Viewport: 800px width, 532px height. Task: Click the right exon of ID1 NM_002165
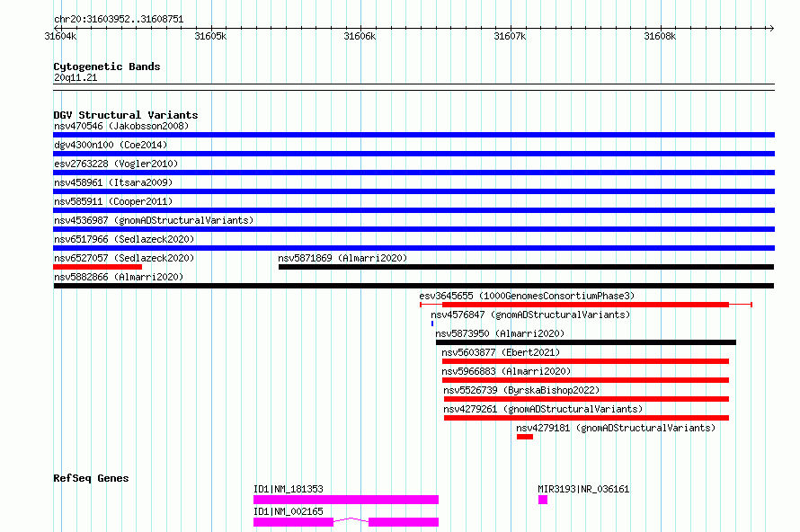[404, 522]
